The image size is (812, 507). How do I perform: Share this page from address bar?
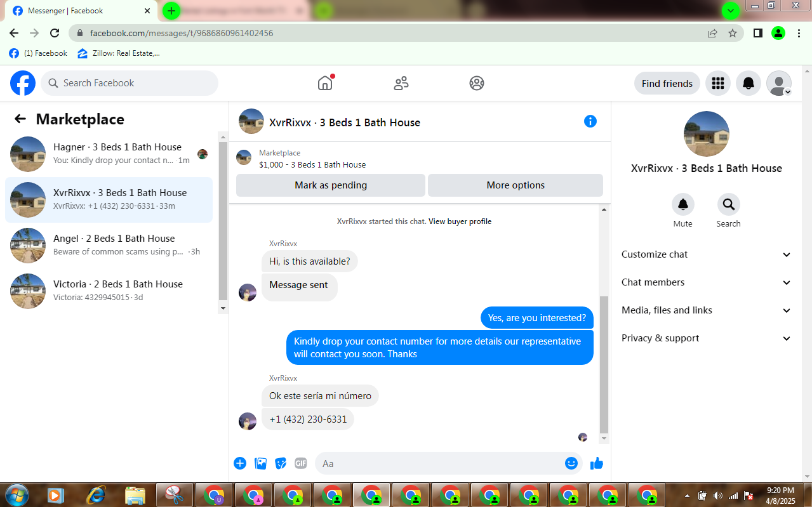pyautogui.click(x=712, y=33)
